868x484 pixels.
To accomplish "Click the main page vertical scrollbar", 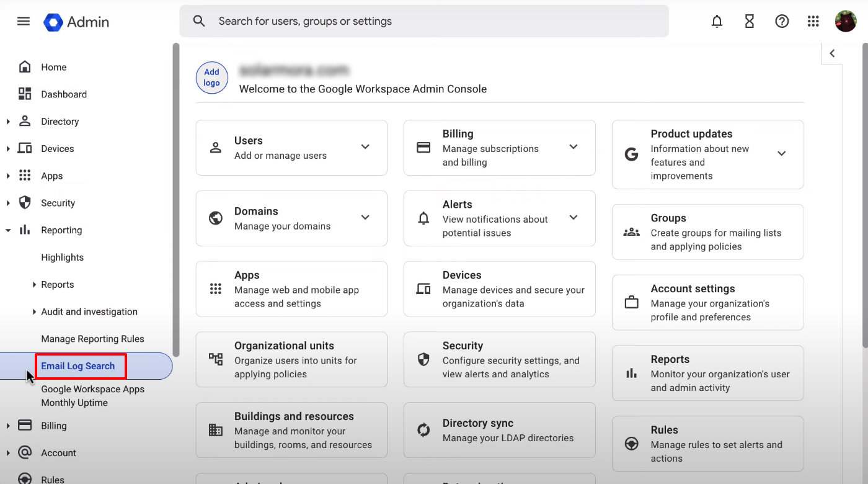I will tap(865, 195).
